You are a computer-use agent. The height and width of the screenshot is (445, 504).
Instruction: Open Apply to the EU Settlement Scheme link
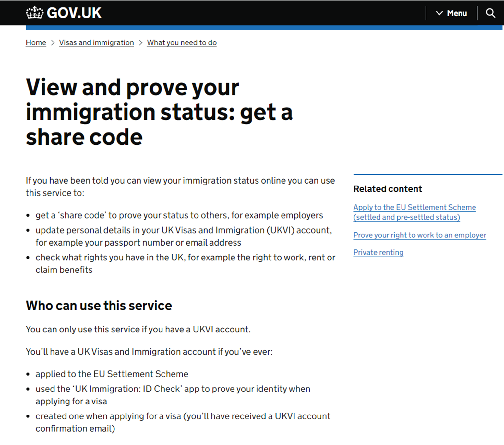(414, 212)
